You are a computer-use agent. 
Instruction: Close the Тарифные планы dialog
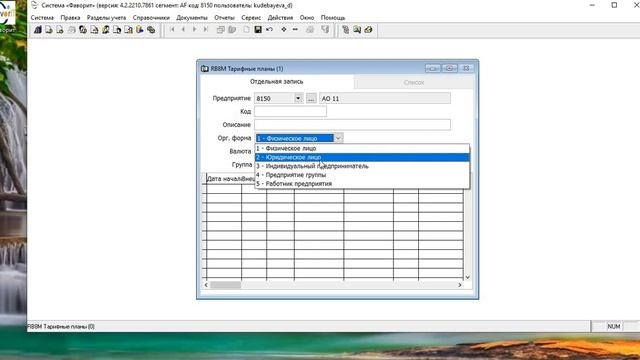(x=466, y=68)
